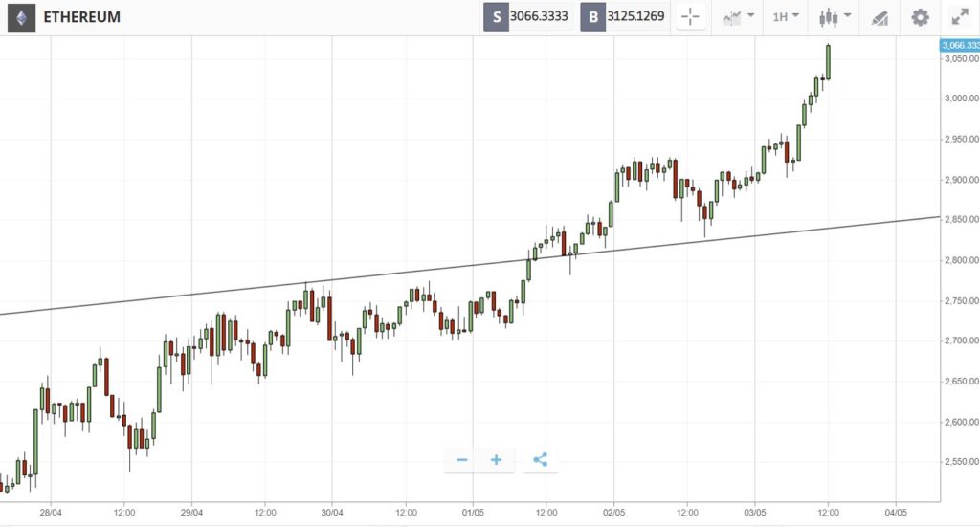Zoom in chart with plus button
Screen dimensions: 980x527
497,460
